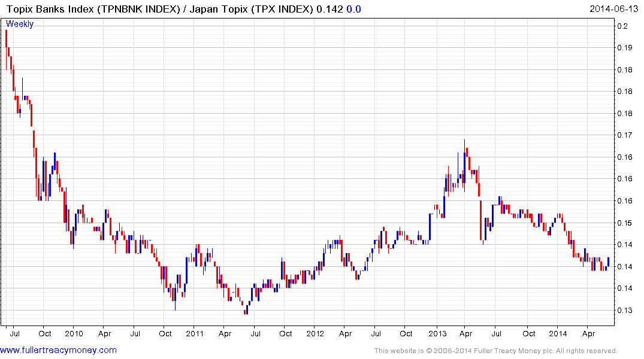Image resolution: width=644 pixels, height=359 pixels.
Task: Click the '2011' label on time axis
Action: point(195,333)
